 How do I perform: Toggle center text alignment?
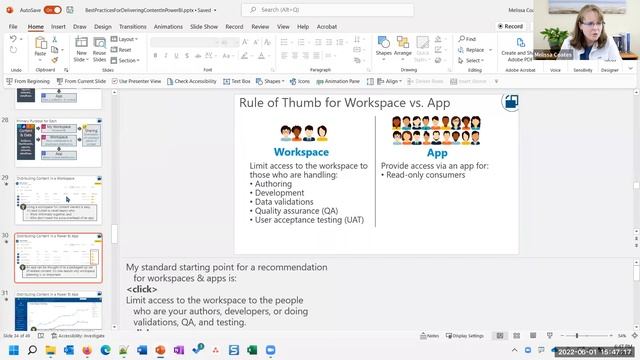click(295, 56)
